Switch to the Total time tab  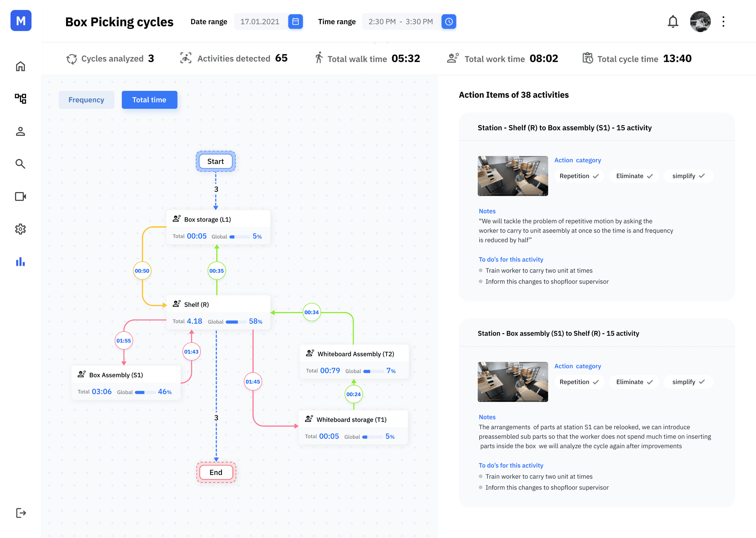149,100
